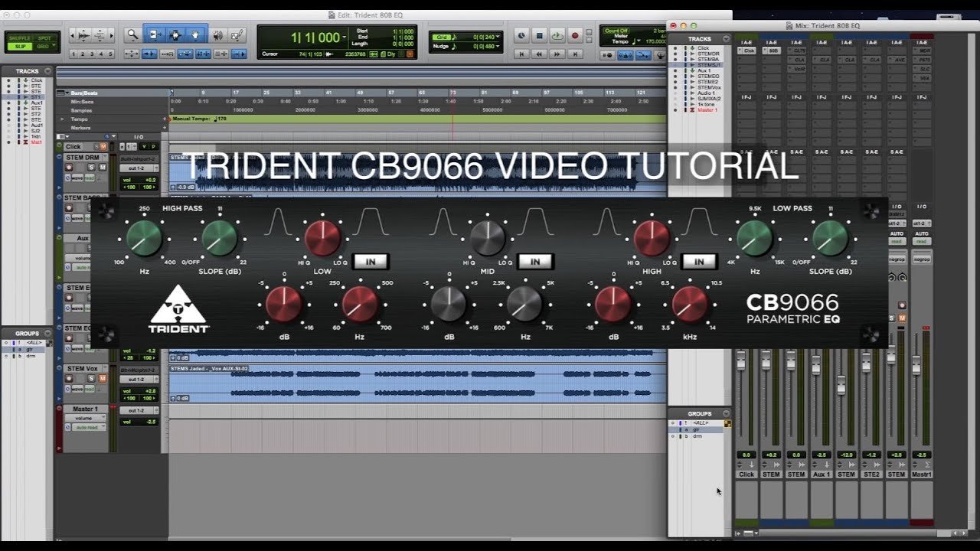980x551 pixels.
Task: Toggle the Tab to Transients button
Action: click(149, 54)
